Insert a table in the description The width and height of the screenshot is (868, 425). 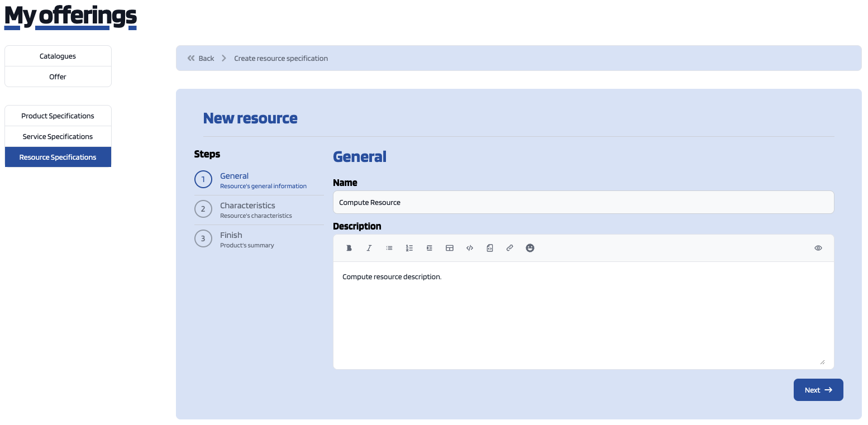pos(450,248)
